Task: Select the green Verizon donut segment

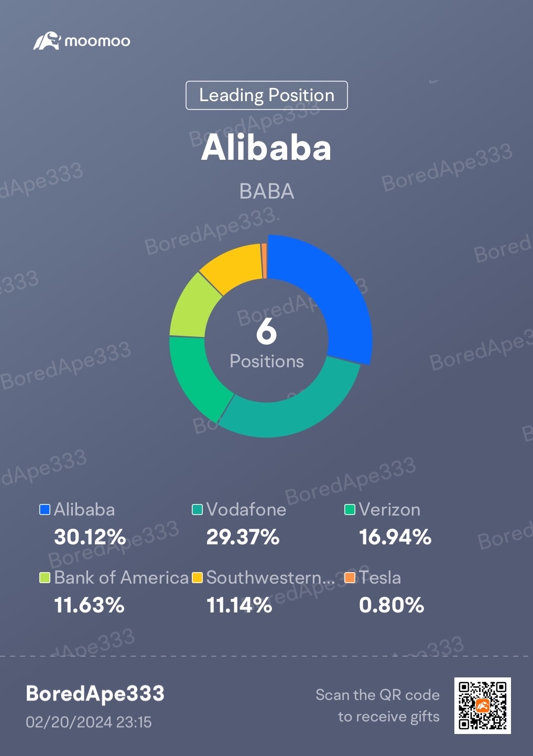Action: (197, 375)
